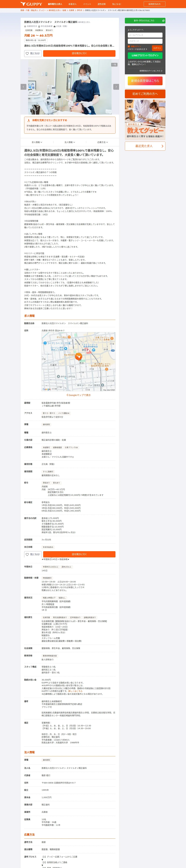Click lower 話を聞きに行く button
The width and height of the screenshot is (186, 868).
pos(79,554)
